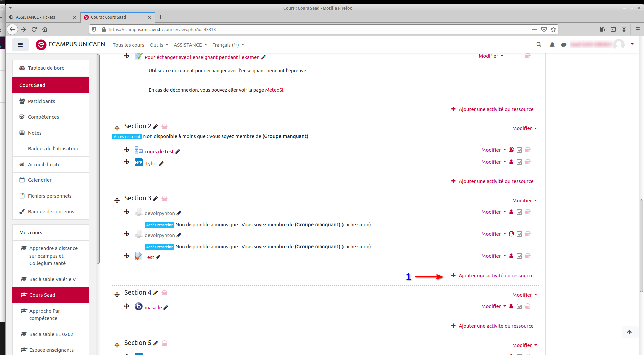Open Participants in the sidebar

tap(41, 101)
